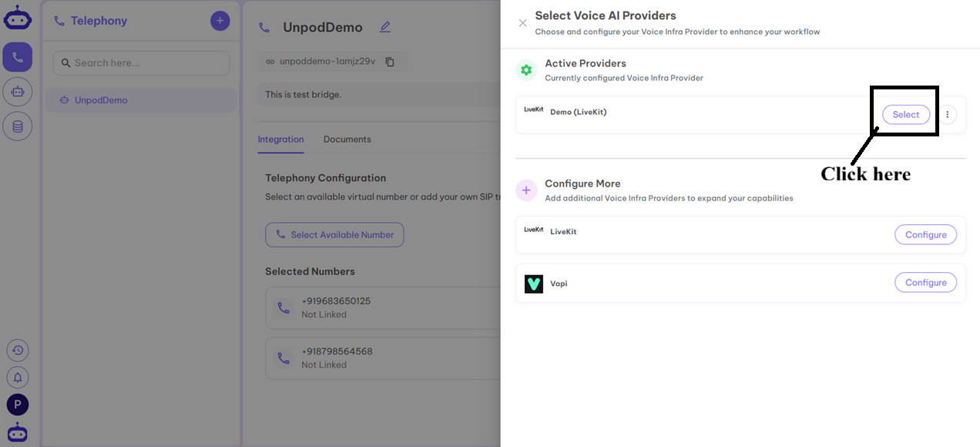Image resolution: width=980 pixels, height=447 pixels.
Task: Create new bridge with plus button
Action: click(220, 20)
